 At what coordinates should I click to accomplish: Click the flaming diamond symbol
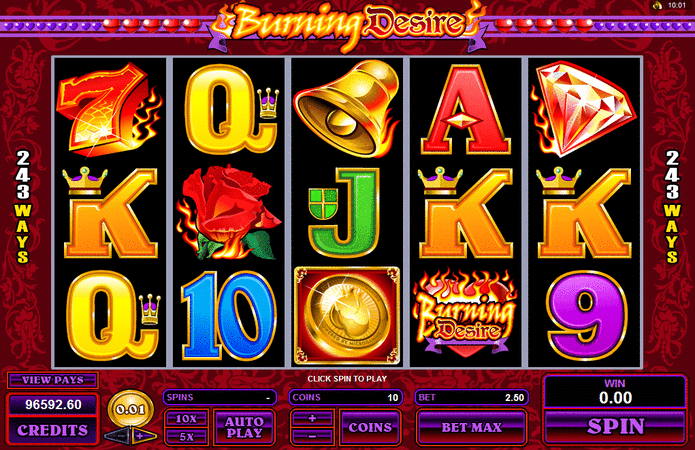click(584, 109)
